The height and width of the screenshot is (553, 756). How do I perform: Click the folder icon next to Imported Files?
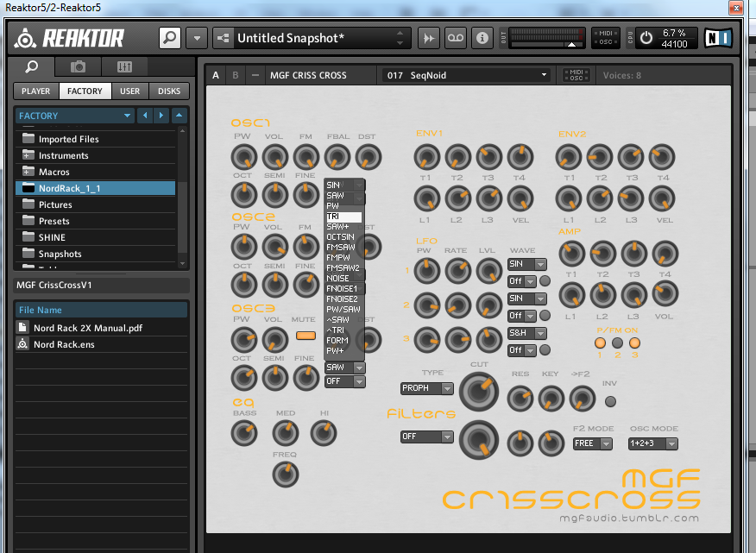28,139
